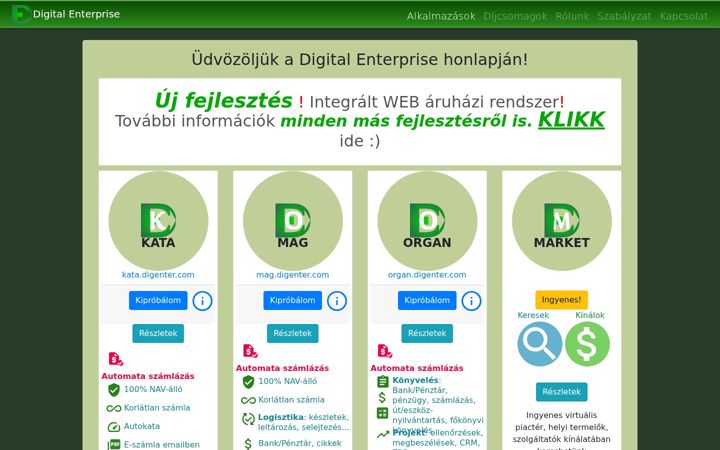Screen dimensions: 720x450
Task: Open the MARKET app logo
Action: tap(562, 221)
